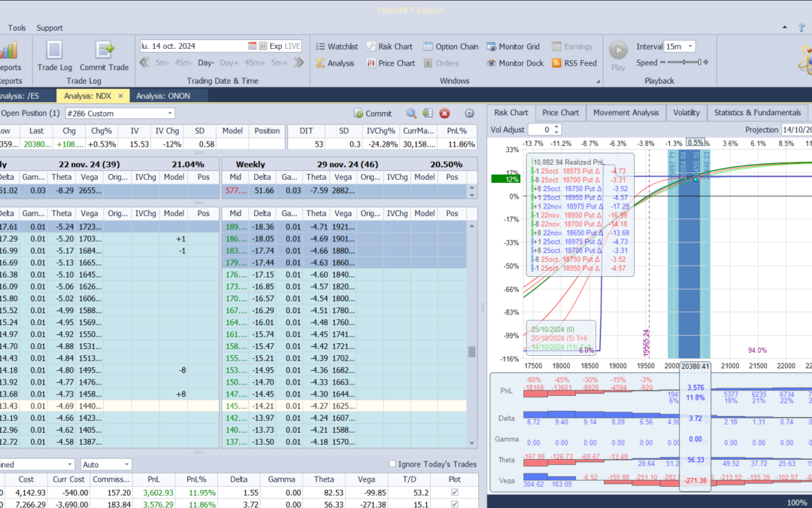
Task: Expand the #286 Custom position dropdown
Action: [x=169, y=114]
